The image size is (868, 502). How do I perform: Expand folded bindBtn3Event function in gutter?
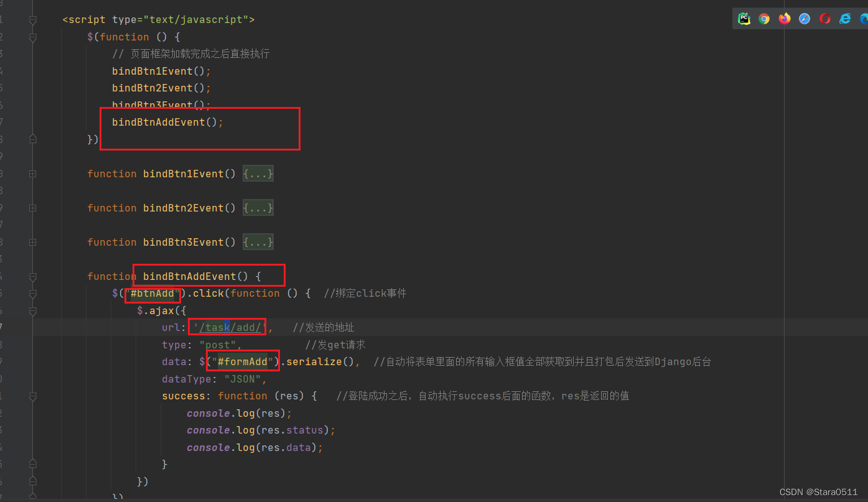tap(33, 243)
